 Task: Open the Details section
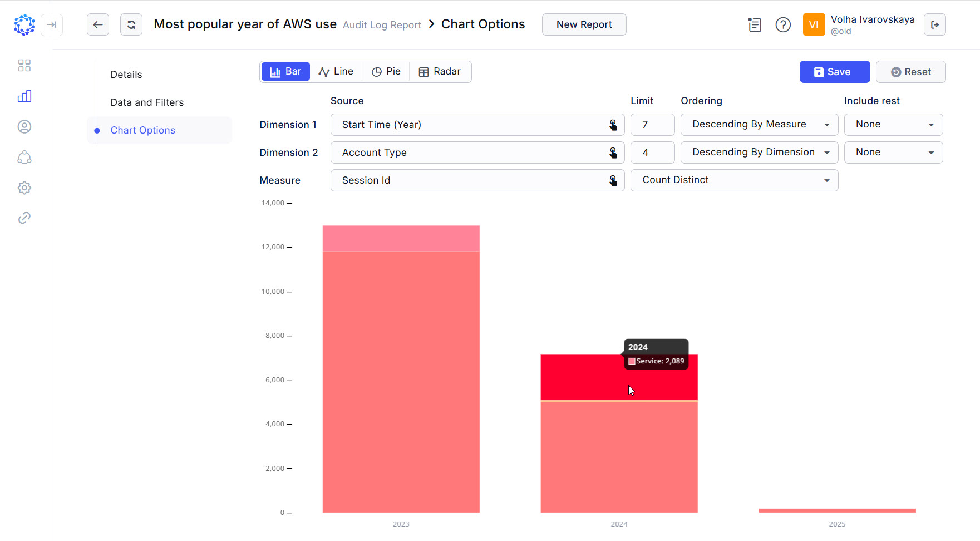[126, 74]
